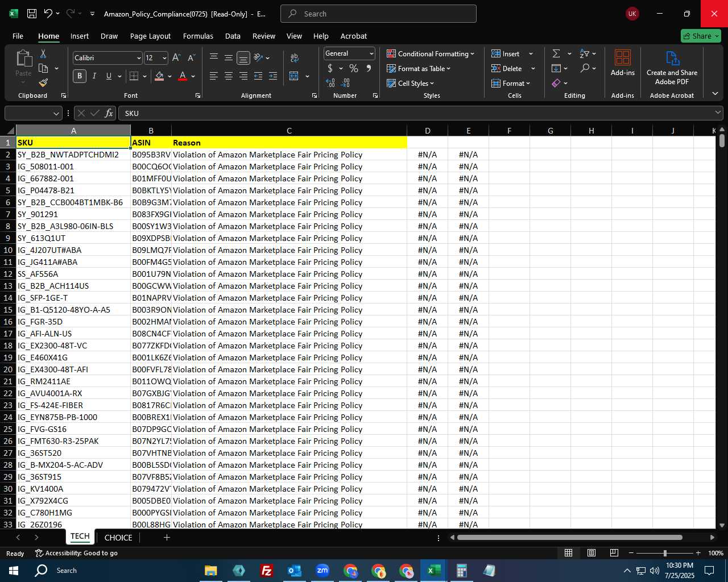Viewport: 728px width, 582px height.
Task: Open the General number format dropdown
Action: pyautogui.click(x=371, y=53)
